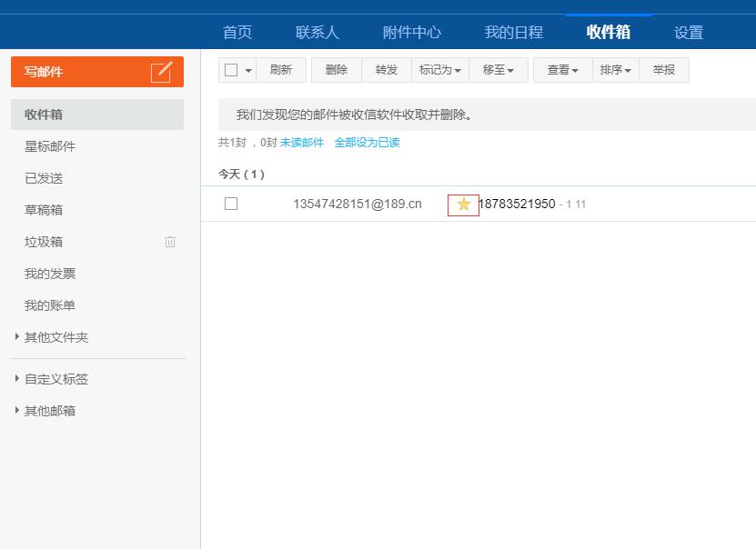This screenshot has width=756, height=549.
Task: Expand the 其他邮箱 section
Action: point(17,411)
